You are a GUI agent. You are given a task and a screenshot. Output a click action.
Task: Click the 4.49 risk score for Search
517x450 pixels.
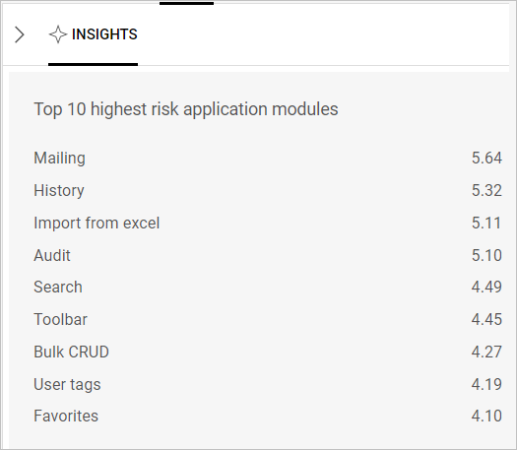click(x=486, y=287)
